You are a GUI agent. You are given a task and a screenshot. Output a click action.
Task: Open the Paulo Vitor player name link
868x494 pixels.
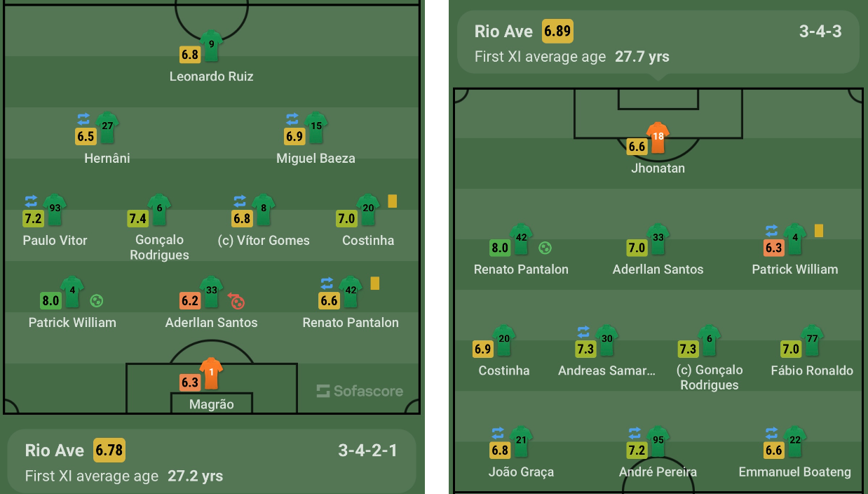coord(55,241)
